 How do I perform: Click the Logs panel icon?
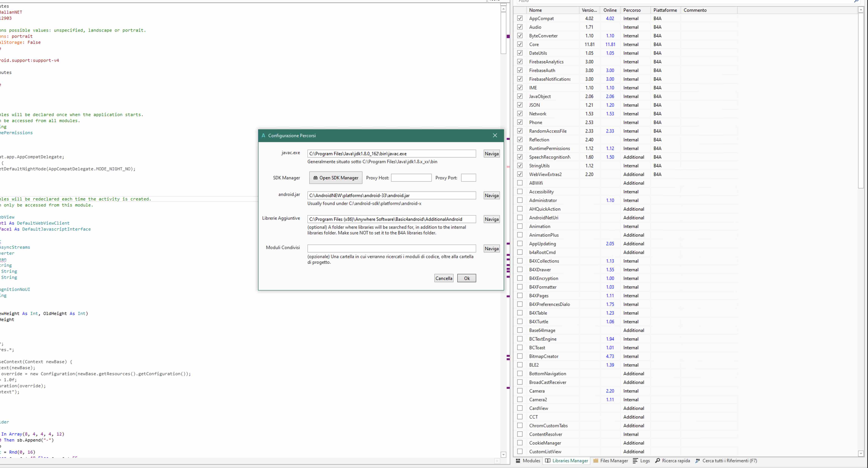click(635, 461)
